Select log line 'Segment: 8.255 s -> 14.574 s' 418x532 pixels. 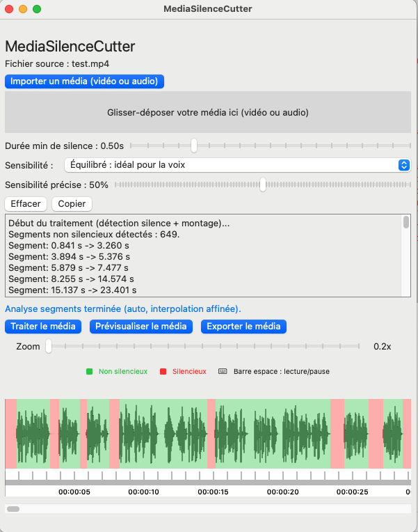71,279
